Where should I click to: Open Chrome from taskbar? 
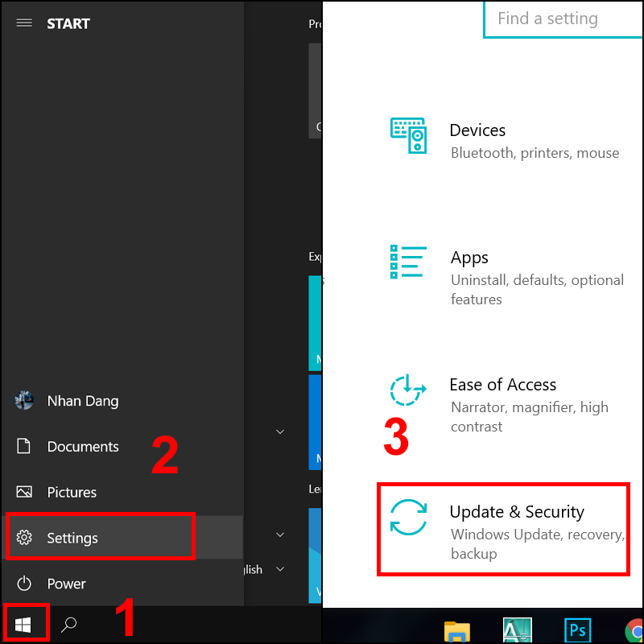pyautogui.click(x=635, y=631)
